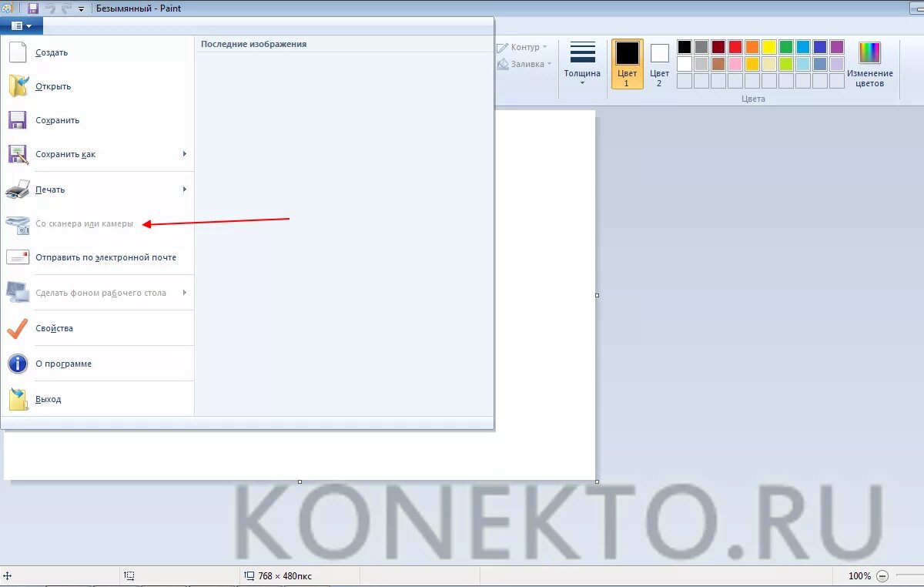The image size is (924, 587).
Task: Pick the indigo palette swatch
Action: pos(820,47)
